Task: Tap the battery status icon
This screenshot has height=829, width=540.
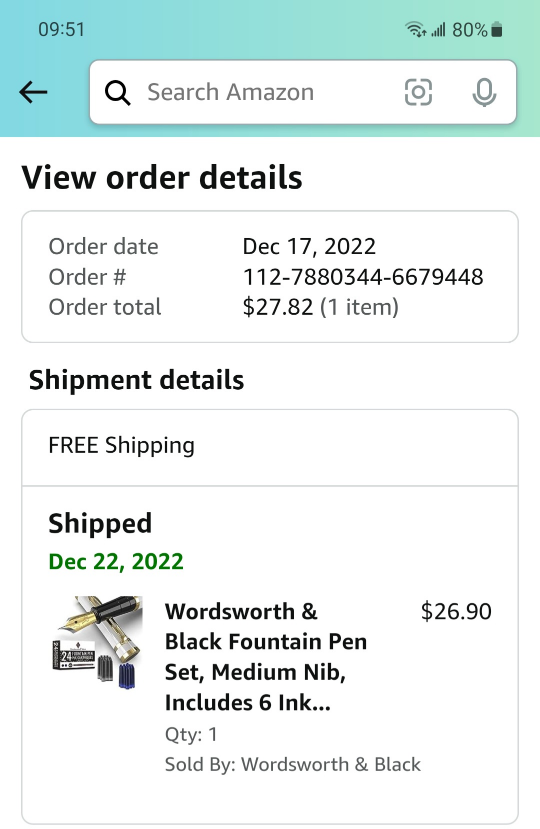Action: (x=496, y=30)
